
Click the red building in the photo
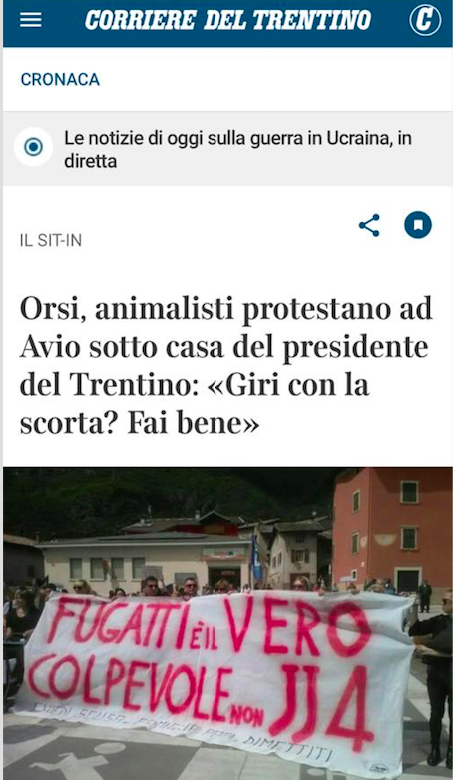(392, 530)
